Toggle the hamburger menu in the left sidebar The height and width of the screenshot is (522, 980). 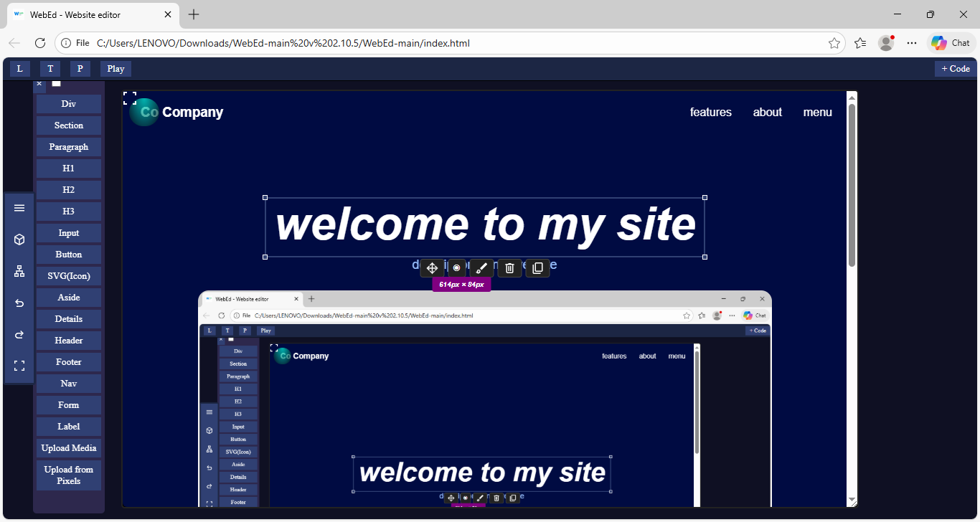point(19,208)
